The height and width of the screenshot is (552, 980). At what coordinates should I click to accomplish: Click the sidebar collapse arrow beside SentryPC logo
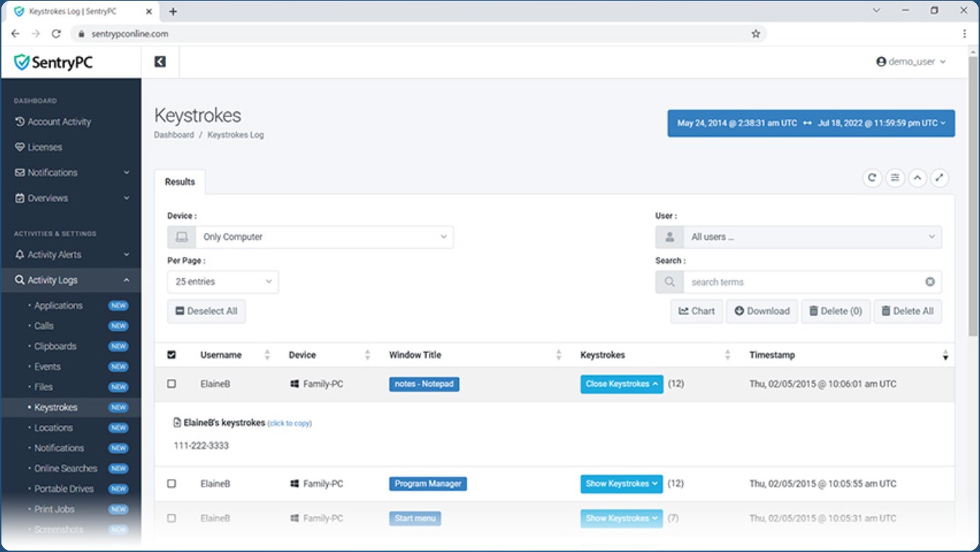point(160,62)
